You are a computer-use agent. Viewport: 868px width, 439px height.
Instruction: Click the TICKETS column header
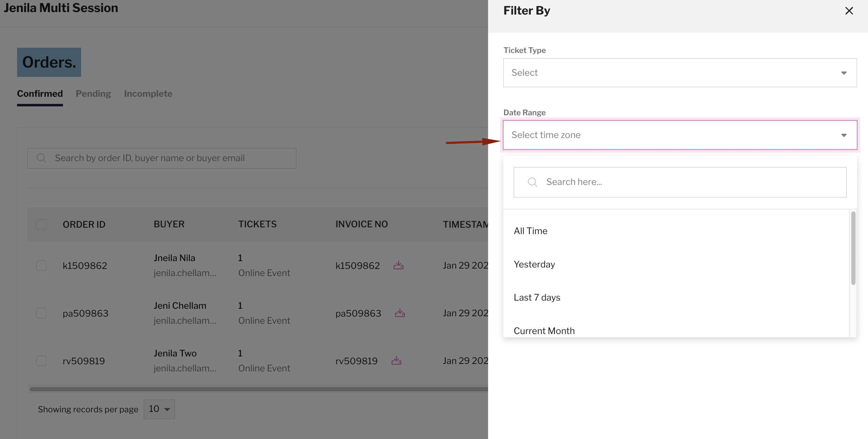(257, 224)
